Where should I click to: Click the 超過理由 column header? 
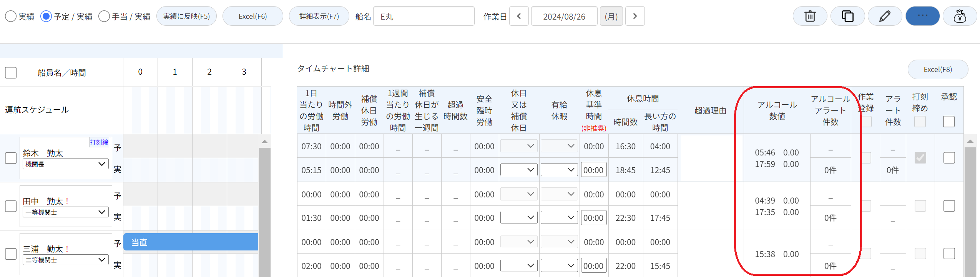point(710,110)
